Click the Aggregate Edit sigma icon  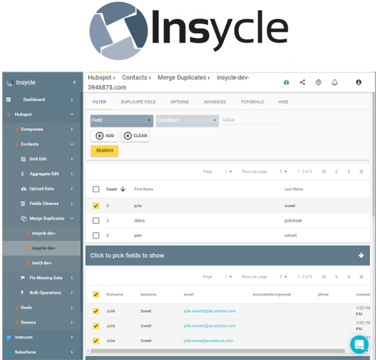(x=23, y=174)
